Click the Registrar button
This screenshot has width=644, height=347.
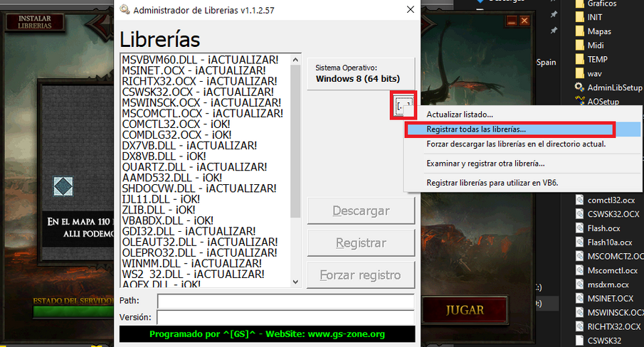click(361, 242)
